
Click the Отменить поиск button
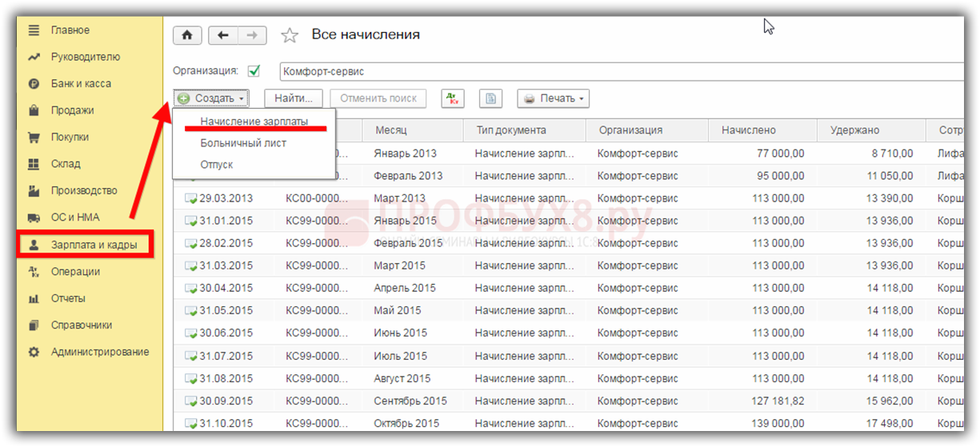point(378,98)
